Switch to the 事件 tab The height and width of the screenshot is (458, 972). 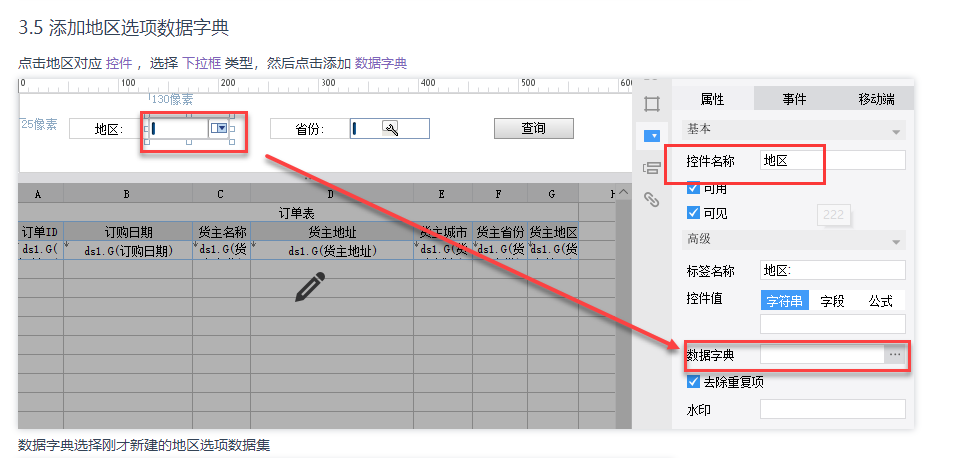[794, 99]
